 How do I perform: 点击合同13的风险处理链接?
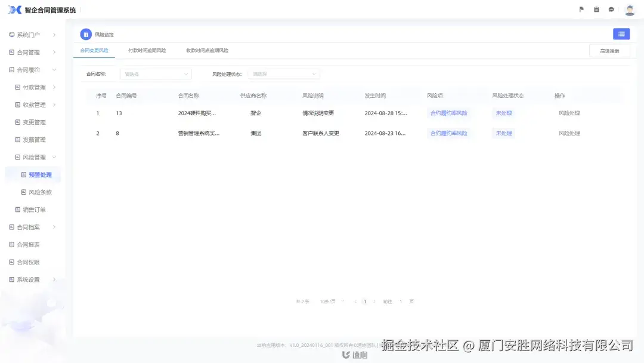pyautogui.click(x=568, y=113)
